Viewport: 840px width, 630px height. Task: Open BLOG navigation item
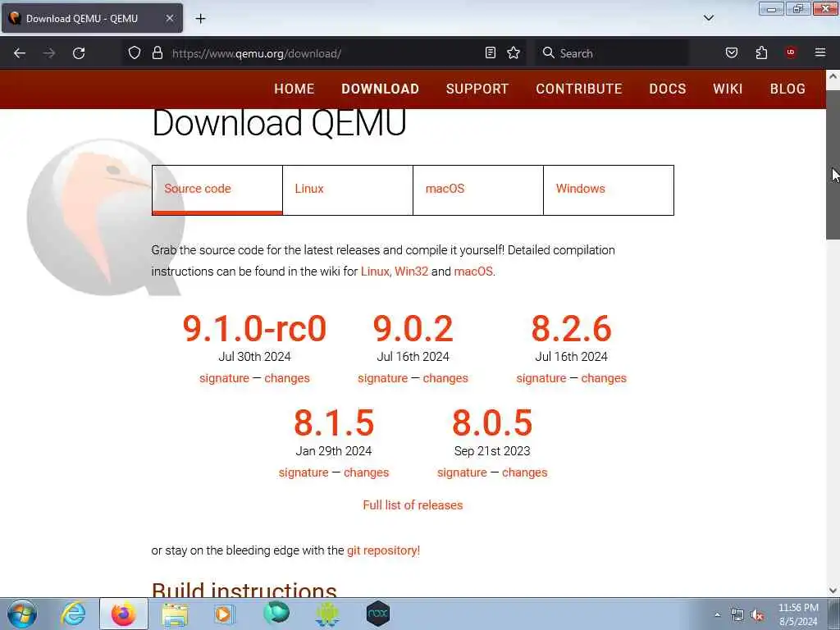point(787,89)
